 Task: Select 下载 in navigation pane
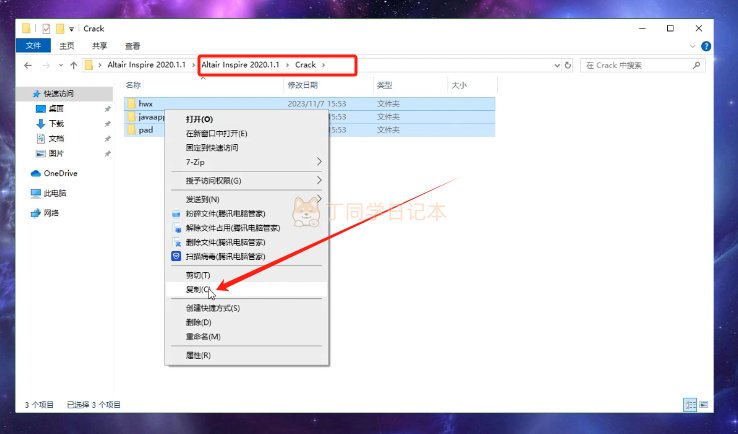click(56, 124)
